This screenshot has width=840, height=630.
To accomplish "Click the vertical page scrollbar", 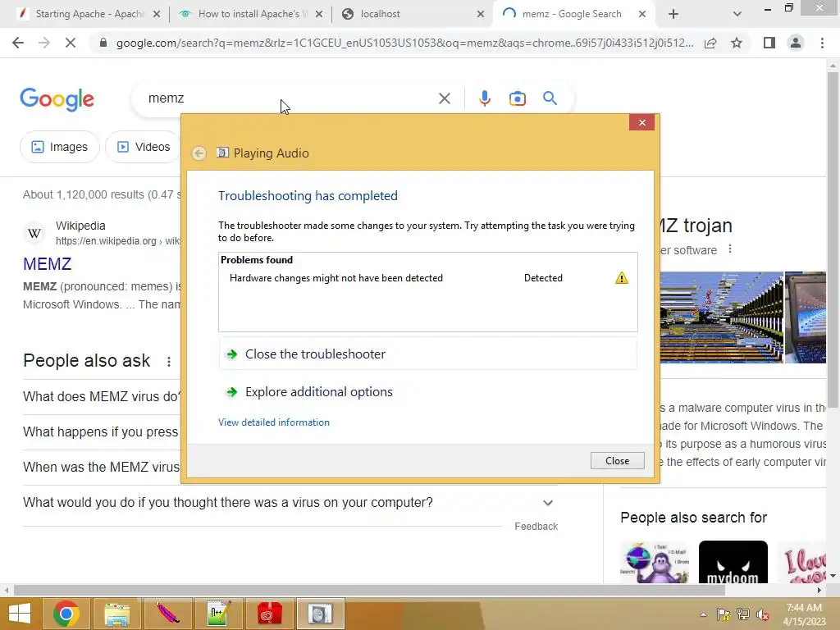I will coord(833,240).
